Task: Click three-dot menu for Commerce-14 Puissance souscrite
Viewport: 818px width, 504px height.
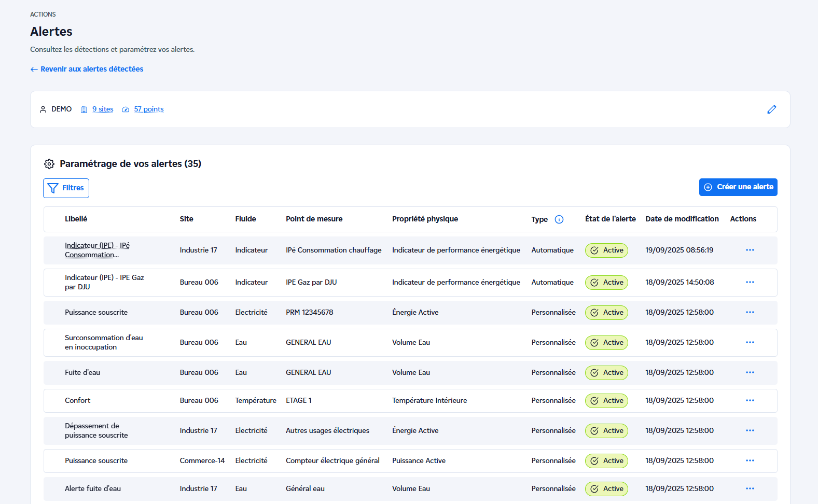Action: (750, 460)
